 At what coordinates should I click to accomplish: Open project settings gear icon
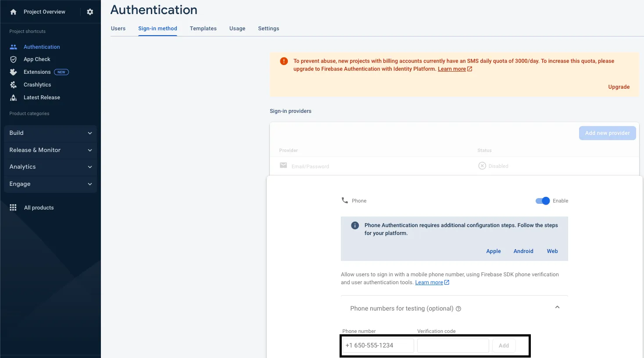point(90,12)
